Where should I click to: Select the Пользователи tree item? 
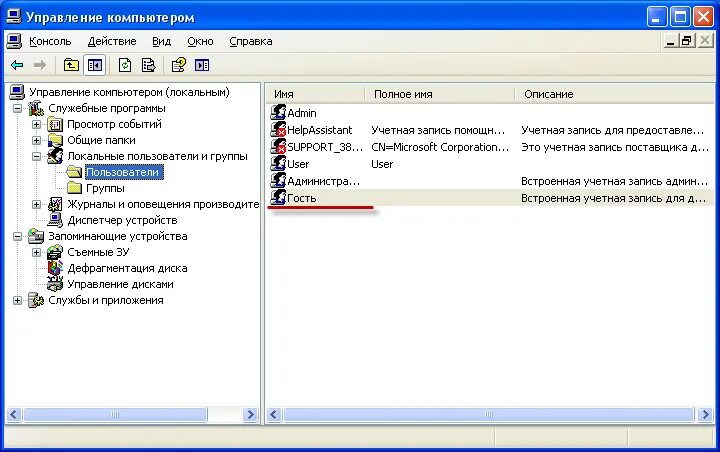124,172
